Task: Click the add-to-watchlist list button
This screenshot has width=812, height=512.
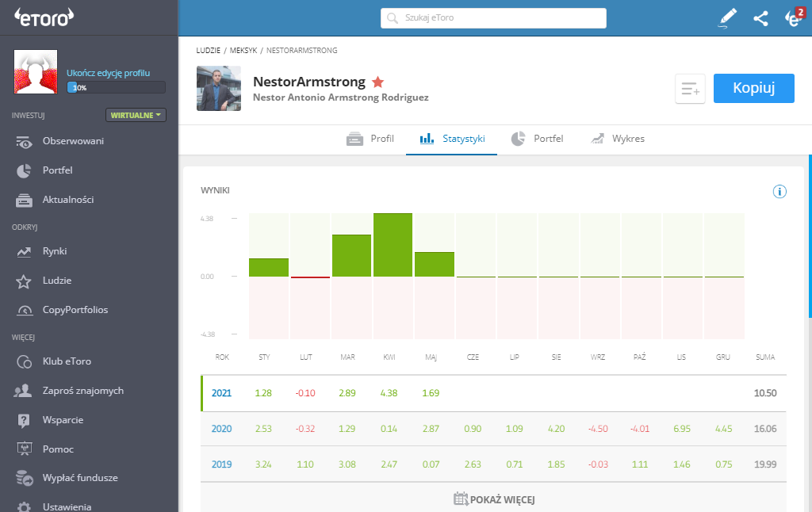Action: coord(690,89)
